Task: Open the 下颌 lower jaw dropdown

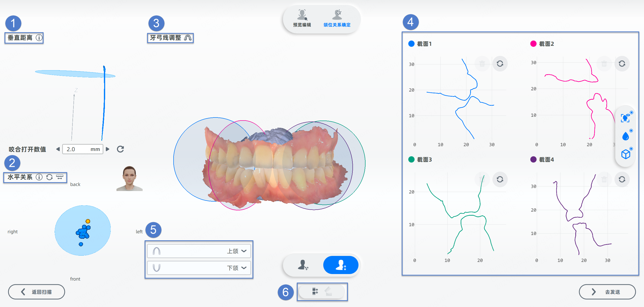Action: (x=199, y=268)
